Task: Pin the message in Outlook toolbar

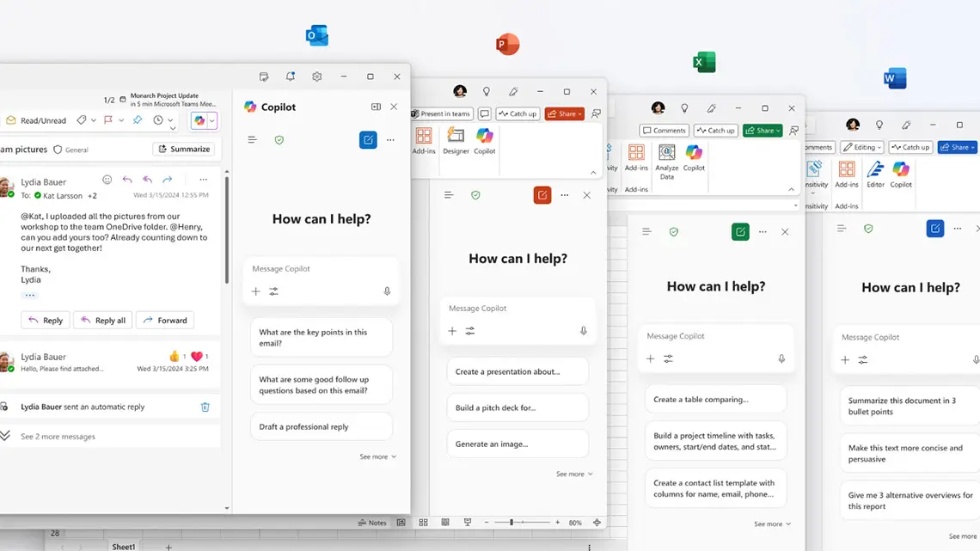Action: coord(138,120)
